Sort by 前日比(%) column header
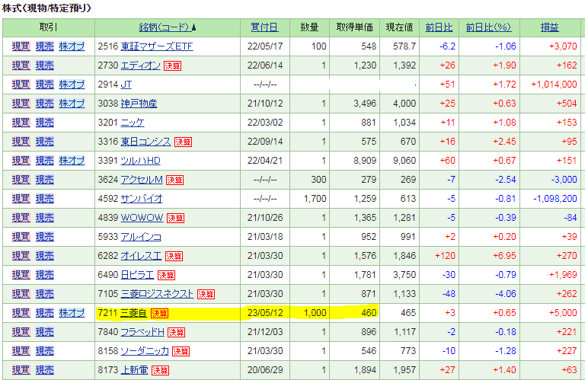588x380 pixels. 489,27
